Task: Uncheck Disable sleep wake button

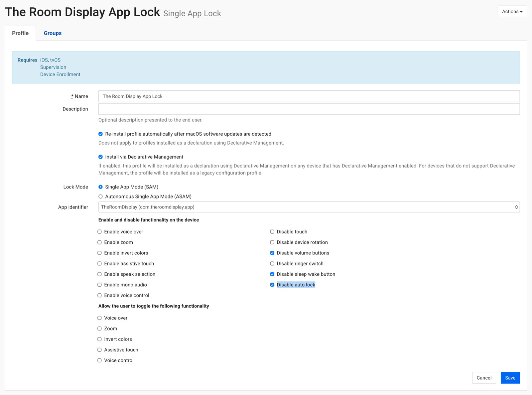Action: click(272, 274)
